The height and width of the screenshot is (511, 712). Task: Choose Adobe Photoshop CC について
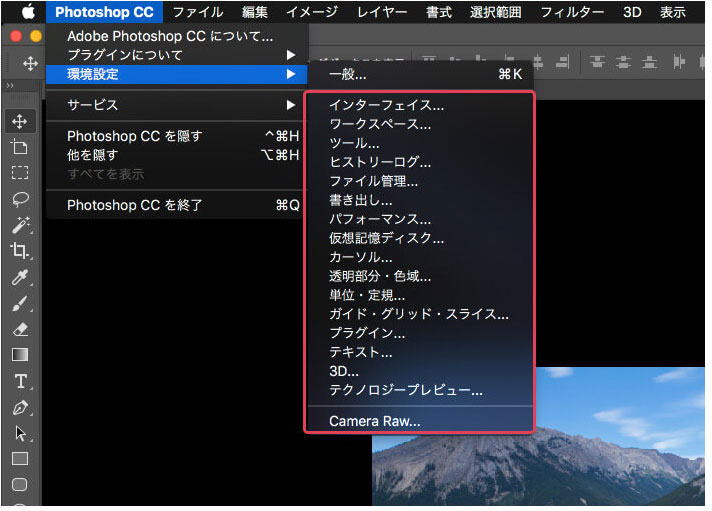point(177,36)
